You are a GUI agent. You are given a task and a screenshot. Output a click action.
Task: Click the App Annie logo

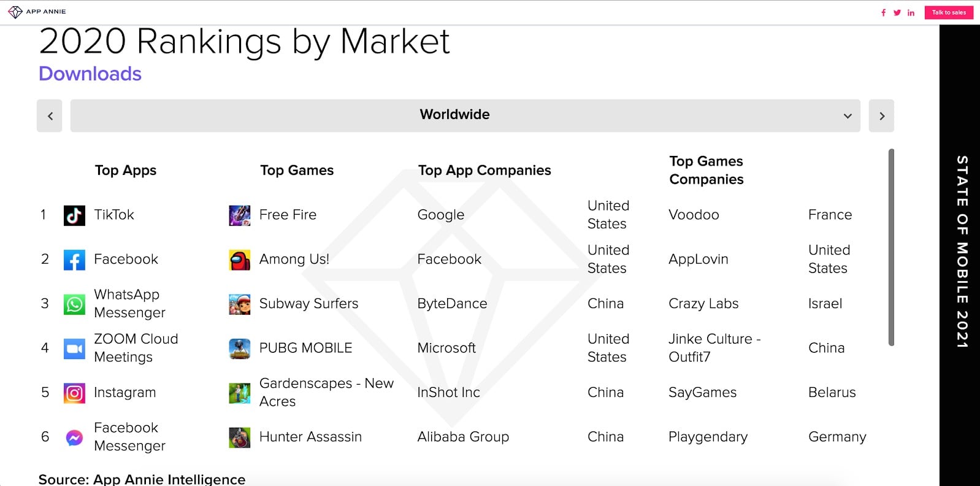pos(37,12)
